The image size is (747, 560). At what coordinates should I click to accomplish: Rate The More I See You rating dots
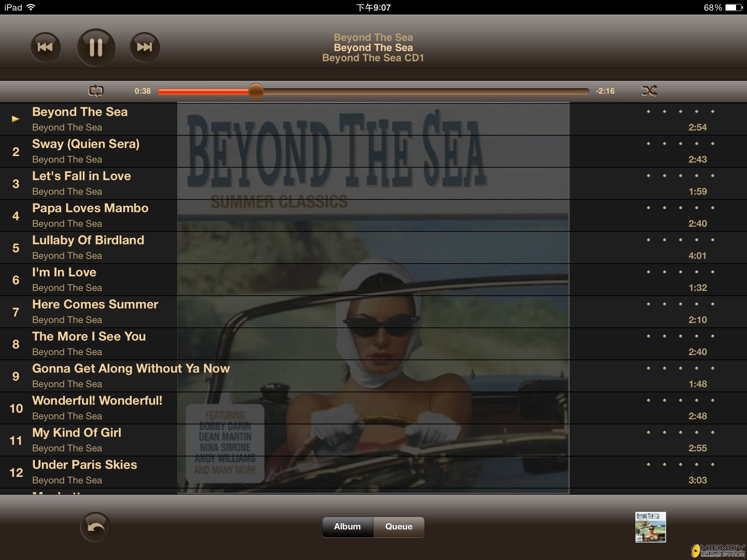(x=681, y=336)
